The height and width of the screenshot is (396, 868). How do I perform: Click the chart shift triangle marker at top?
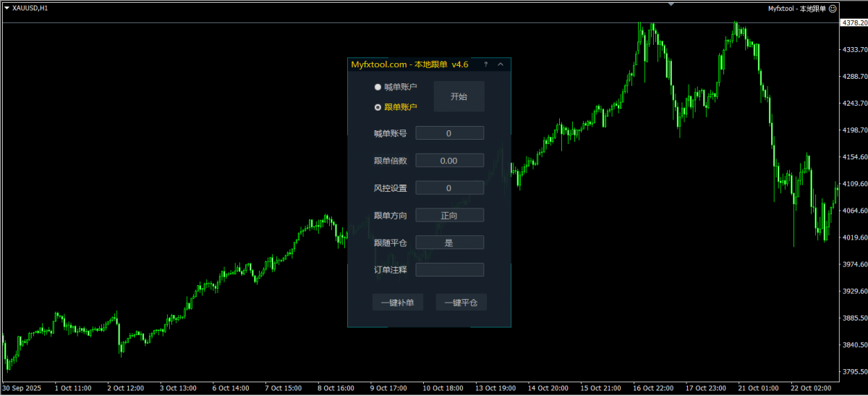(x=671, y=4)
